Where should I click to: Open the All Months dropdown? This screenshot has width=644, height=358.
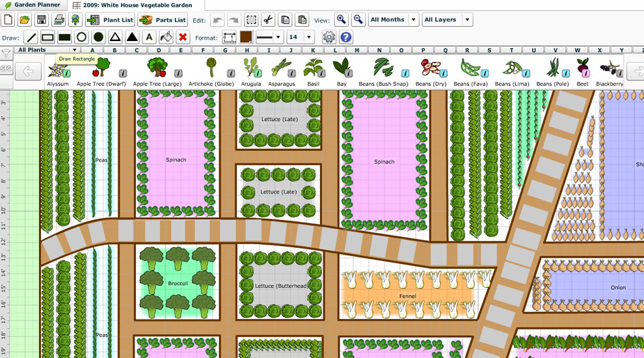(393, 20)
